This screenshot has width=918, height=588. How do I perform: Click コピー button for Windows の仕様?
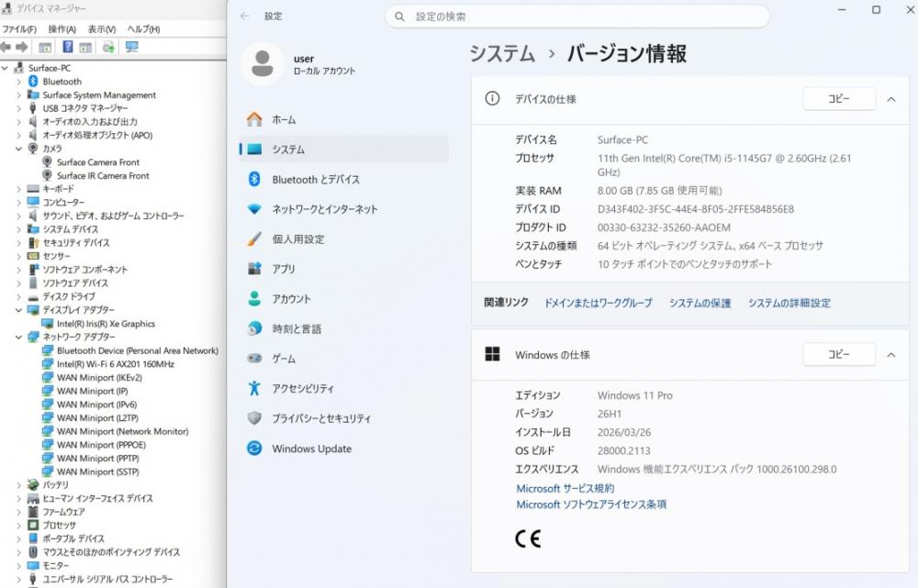tap(838, 355)
